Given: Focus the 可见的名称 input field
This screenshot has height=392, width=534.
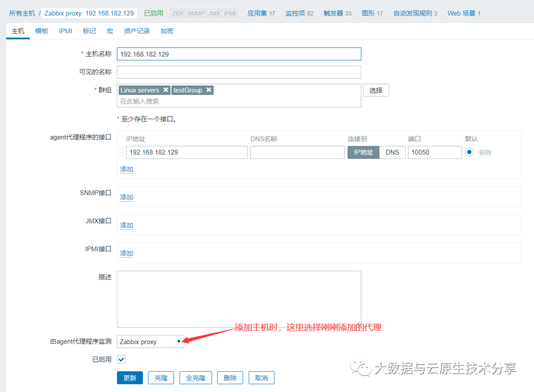Looking at the screenshot, I should (x=239, y=72).
